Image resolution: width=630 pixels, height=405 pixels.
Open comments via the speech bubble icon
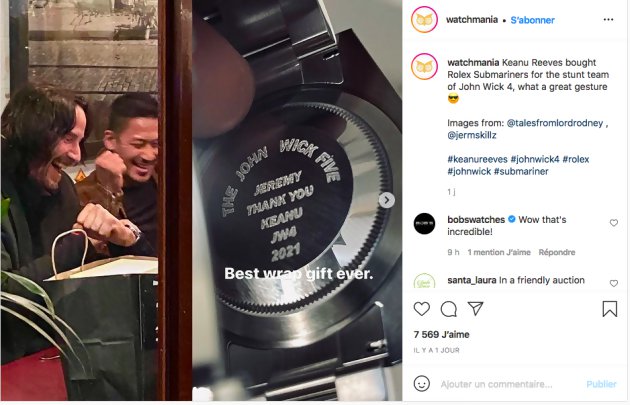[x=448, y=309]
